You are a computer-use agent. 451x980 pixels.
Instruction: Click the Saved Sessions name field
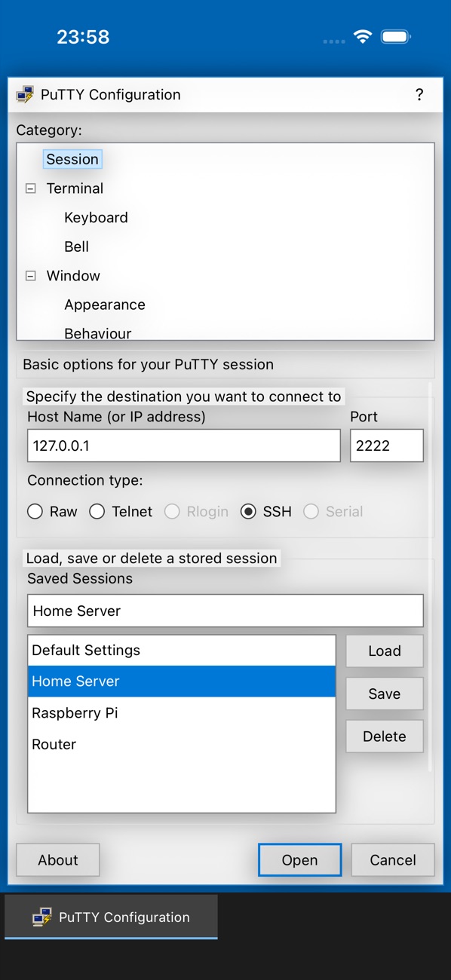(x=226, y=611)
